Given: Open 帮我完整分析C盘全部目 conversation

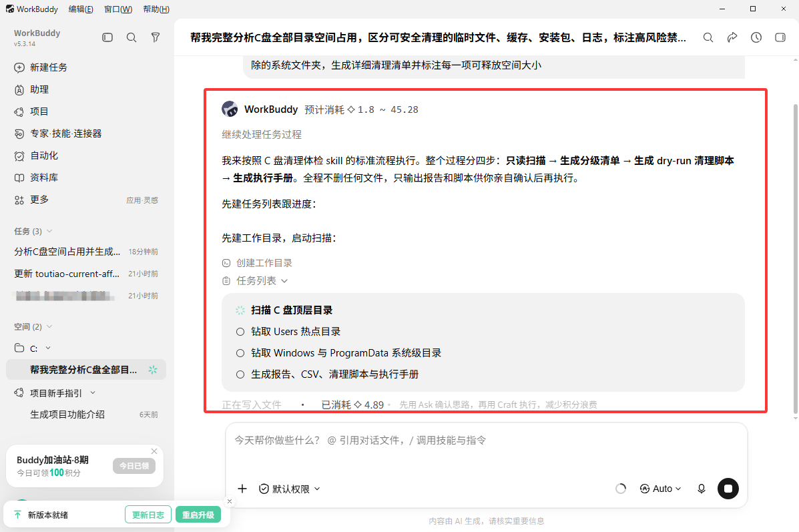Looking at the screenshot, I should [x=85, y=370].
